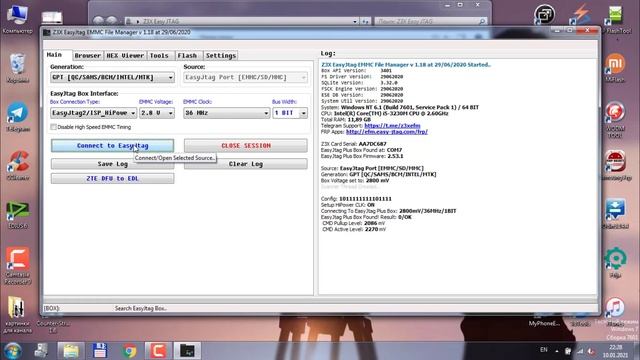Open the lightning-bolt desktop shortcut

(580, 14)
